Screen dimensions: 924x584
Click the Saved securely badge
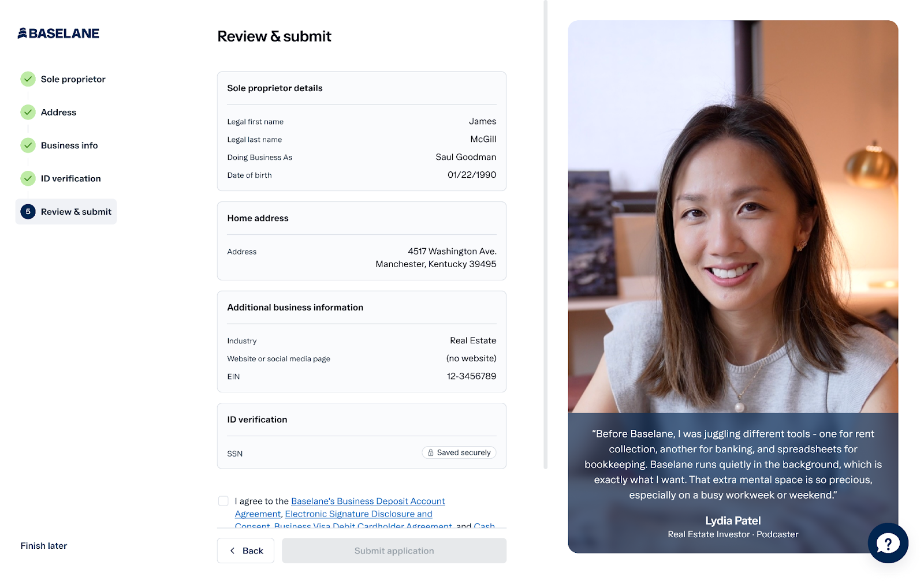coord(459,453)
